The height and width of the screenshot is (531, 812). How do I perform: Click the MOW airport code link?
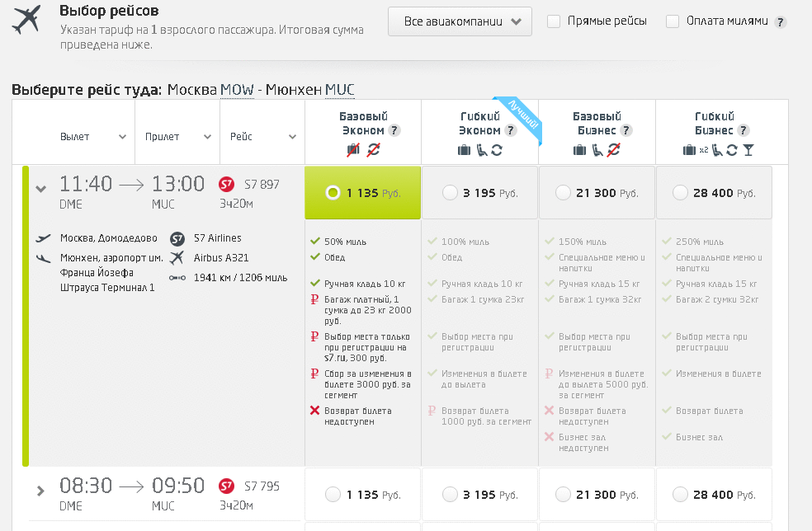point(237,90)
